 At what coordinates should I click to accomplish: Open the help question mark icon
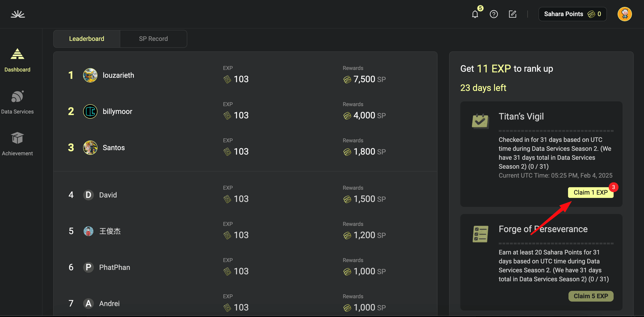pyautogui.click(x=494, y=14)
